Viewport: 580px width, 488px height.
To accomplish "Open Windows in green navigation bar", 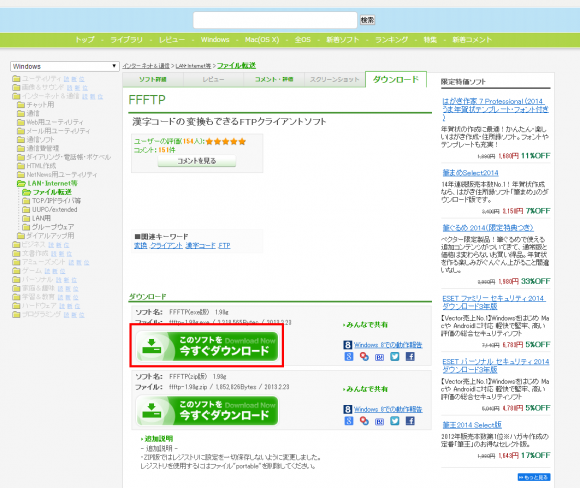I will [x=215, y=40].
